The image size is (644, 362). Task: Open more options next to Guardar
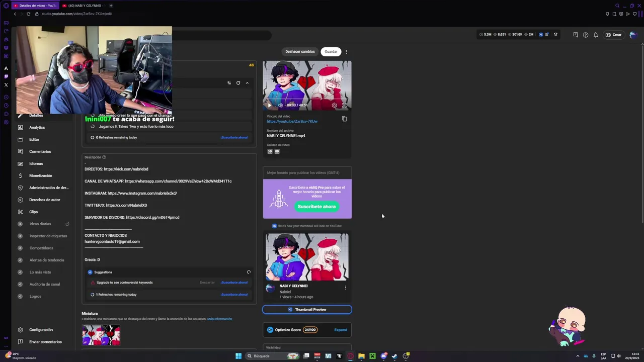(346, 52)
